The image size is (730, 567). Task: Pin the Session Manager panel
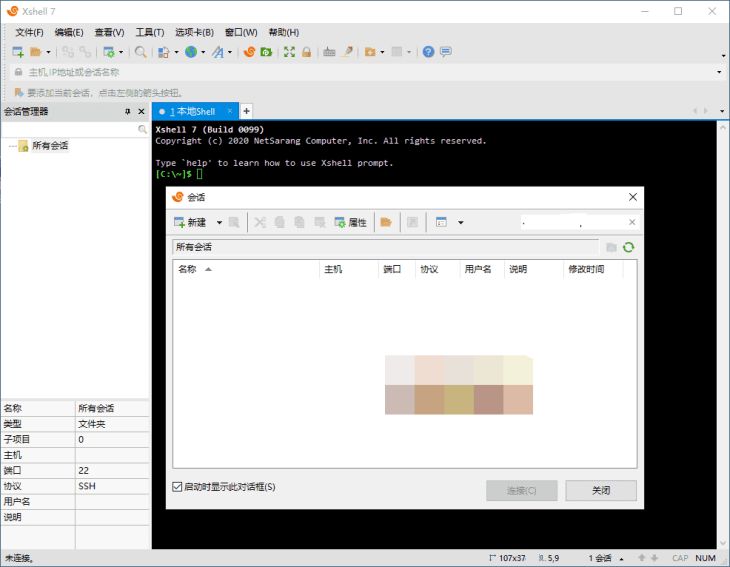pyautogui.click(x=128, y=112)
